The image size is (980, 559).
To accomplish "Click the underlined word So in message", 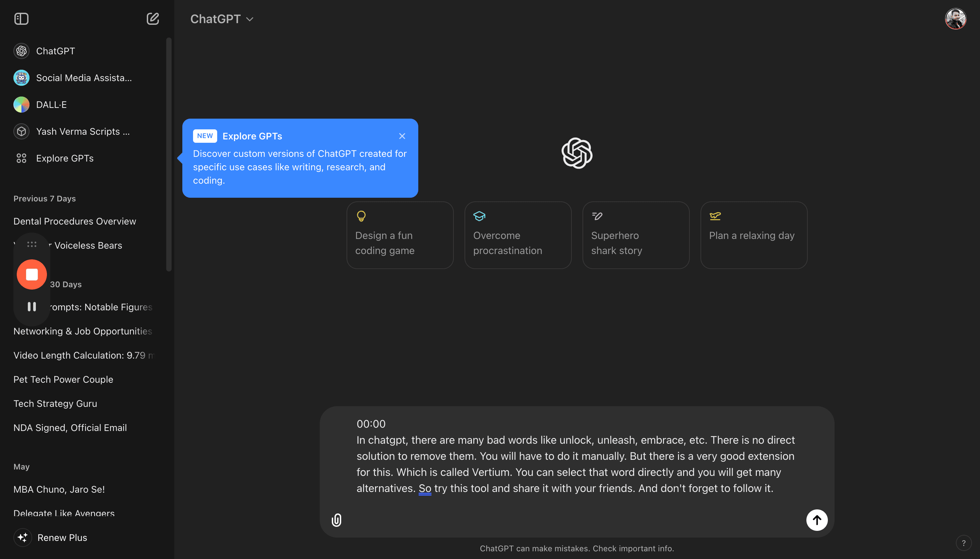I will pos(425,488).
